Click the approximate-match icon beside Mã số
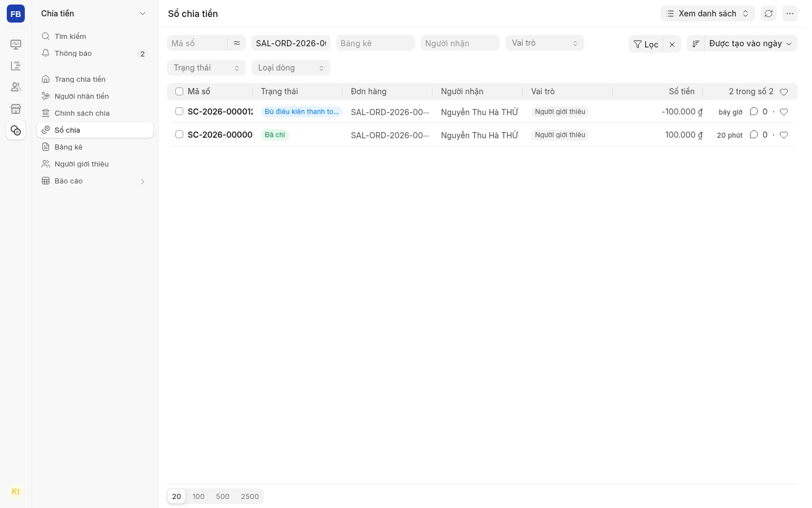The width and height of the screenshot is (812, 508). click(237, 43)
